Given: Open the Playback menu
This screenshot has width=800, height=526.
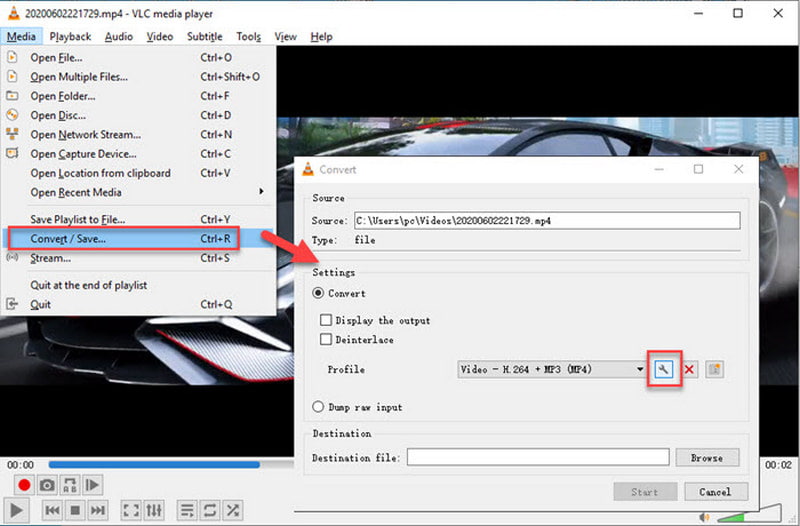Looking at the screenshot, I should point(70,36).
